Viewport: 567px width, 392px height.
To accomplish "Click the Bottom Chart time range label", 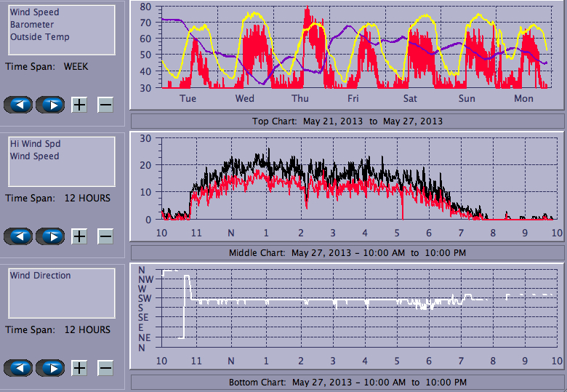I will [347, 382].
